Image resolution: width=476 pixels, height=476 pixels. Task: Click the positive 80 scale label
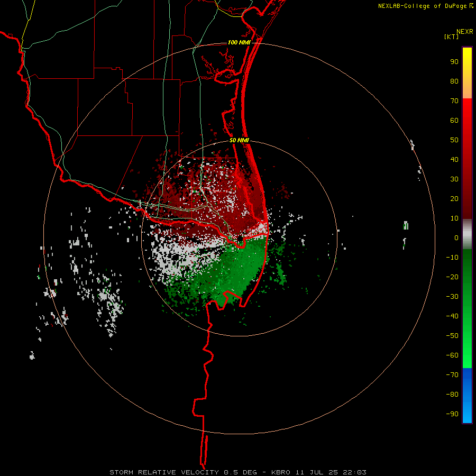(454, 81)
